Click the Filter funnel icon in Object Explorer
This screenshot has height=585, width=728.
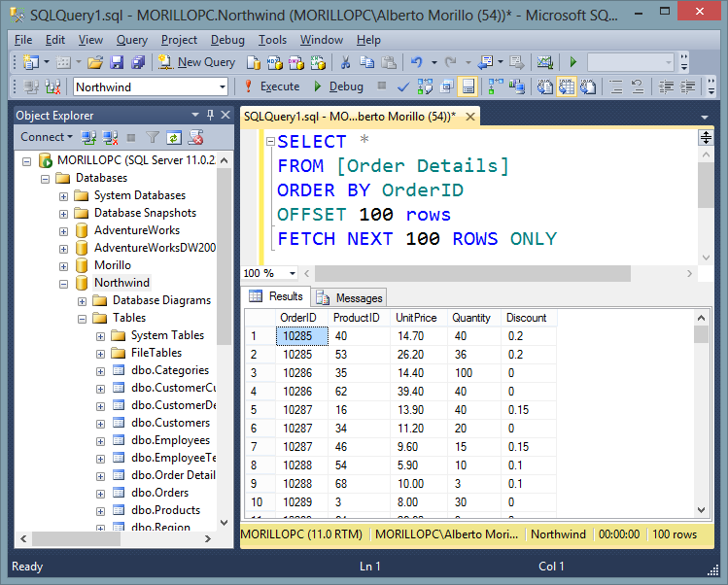click(x=153, y=137)
